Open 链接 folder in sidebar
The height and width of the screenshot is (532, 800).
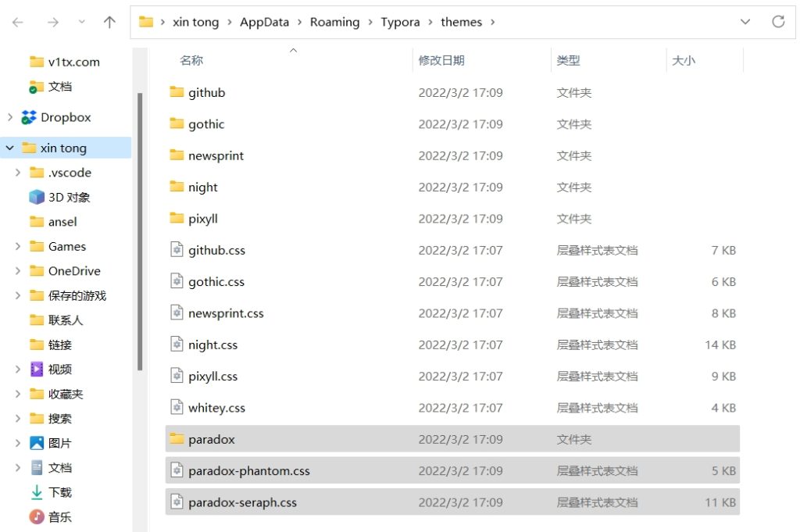(59, 345)
